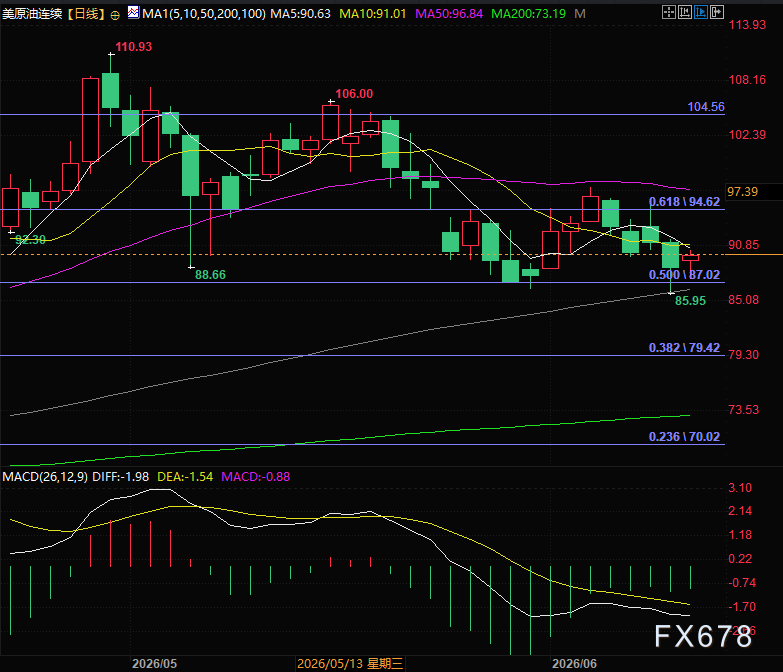Click the faint 92.30 low label

tap(30, 240)
